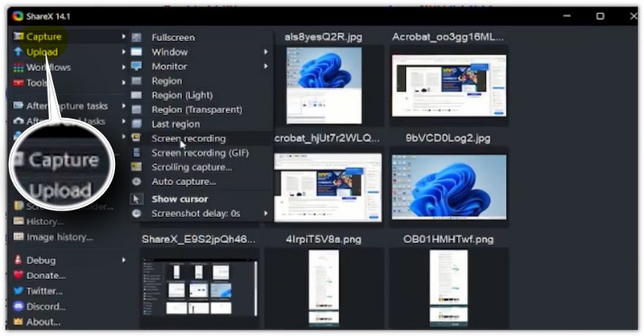Expand the Workflows submenu arrow

point(124,67)
